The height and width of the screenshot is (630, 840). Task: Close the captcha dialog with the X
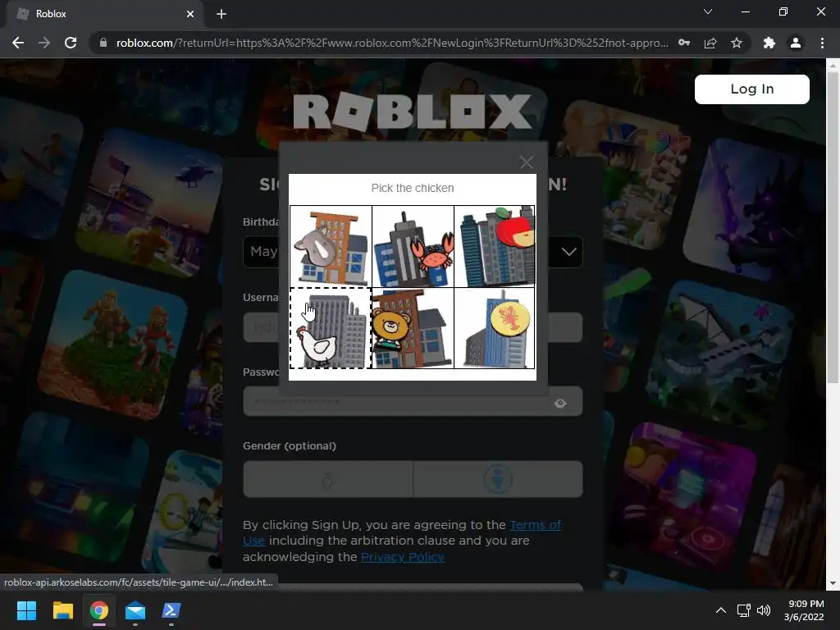pos(526,162)
